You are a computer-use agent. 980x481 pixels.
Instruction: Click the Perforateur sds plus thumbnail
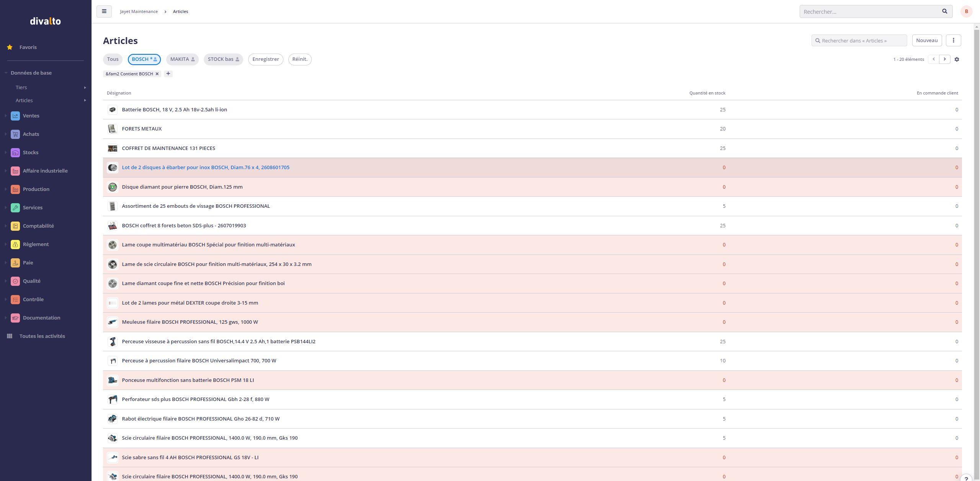pos(112,399)
